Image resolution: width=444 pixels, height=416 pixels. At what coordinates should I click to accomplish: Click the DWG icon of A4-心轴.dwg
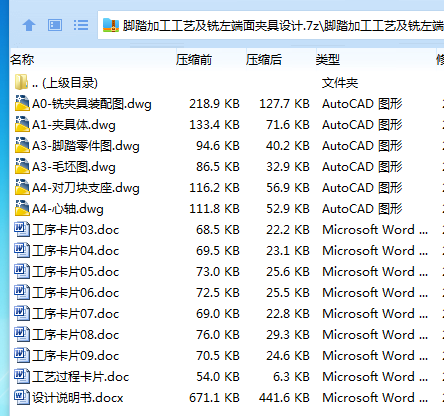[x=22, y=208]
